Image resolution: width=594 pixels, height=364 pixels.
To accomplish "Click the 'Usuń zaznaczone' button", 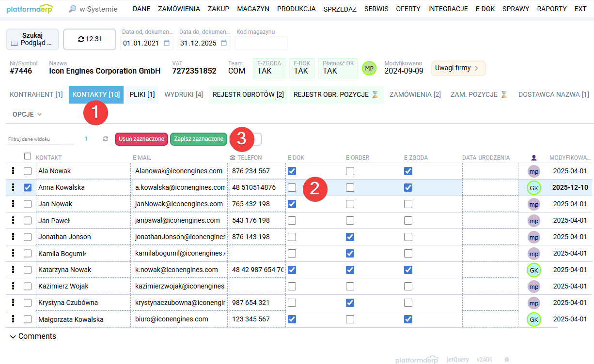I will [141, 138].
